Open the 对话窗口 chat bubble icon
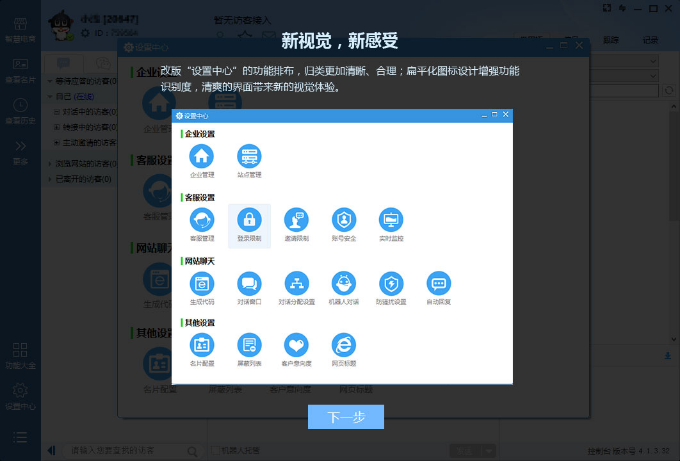 (249, 282)
